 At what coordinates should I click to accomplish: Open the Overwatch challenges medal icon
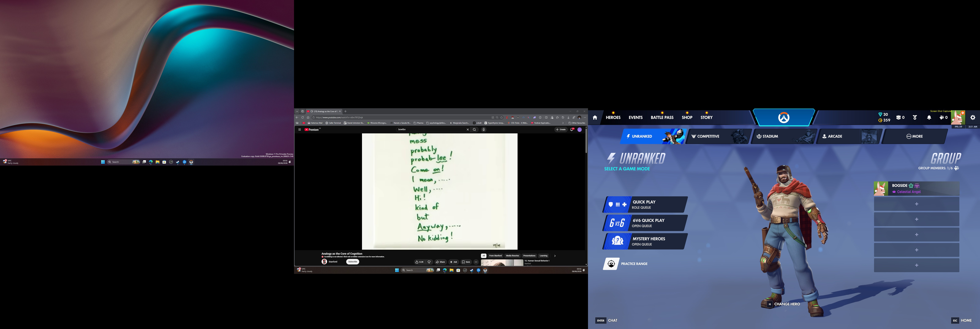click(915, 118)
